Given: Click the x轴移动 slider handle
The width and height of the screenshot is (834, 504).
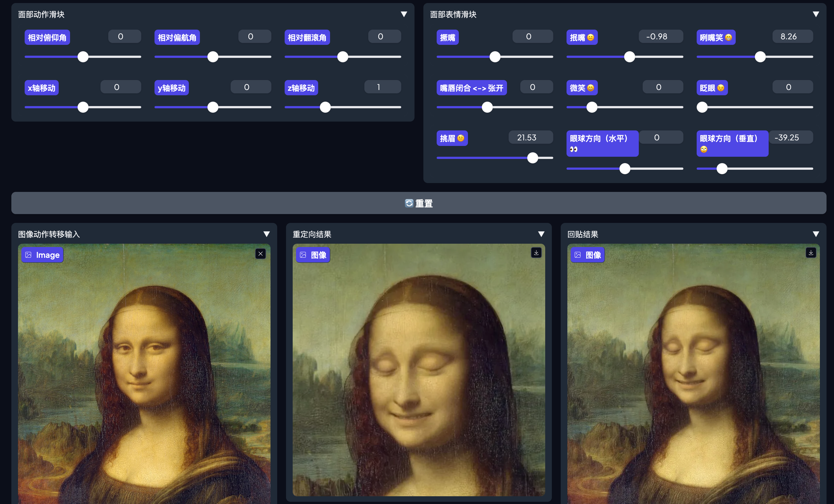Looking at the screenshot, I should (83, 107).
